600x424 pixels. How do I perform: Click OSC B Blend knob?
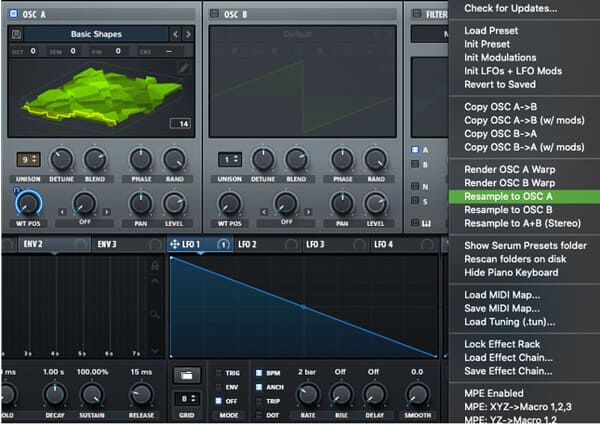pos(296,159)
